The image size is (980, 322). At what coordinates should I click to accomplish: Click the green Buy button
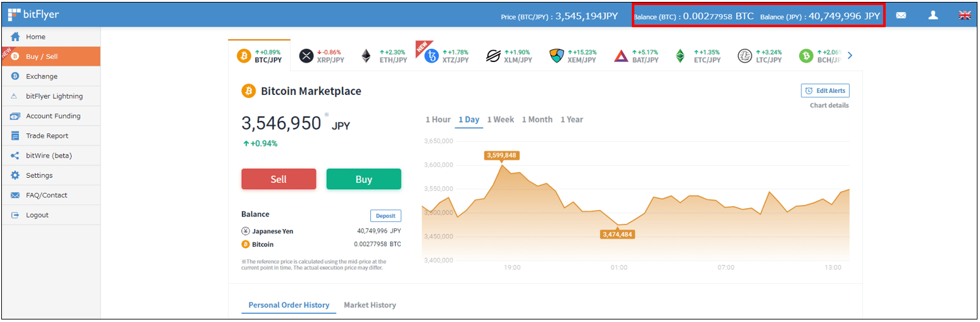(x=364, y=179)
